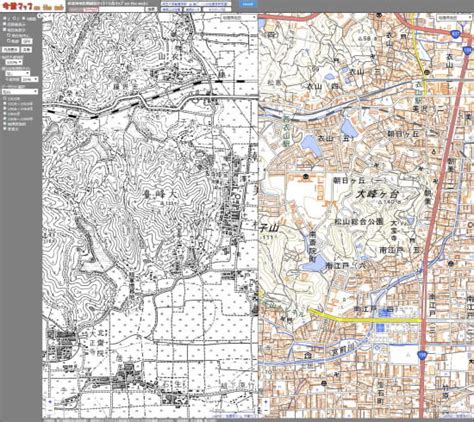Viewport: 474px width, 422px height.
Task: Select the first screen-layout radio button
Action: coord(4,18)
